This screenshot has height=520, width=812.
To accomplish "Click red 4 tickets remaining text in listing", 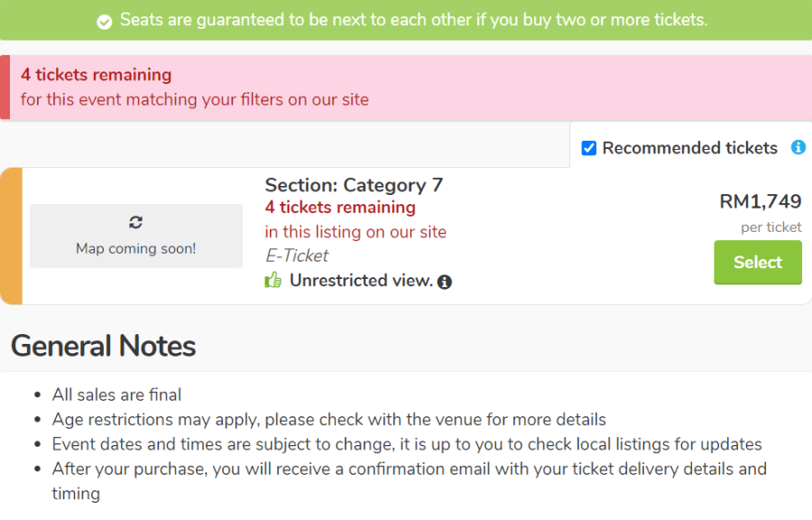I will pyautogui.click(x=340, y=207).
